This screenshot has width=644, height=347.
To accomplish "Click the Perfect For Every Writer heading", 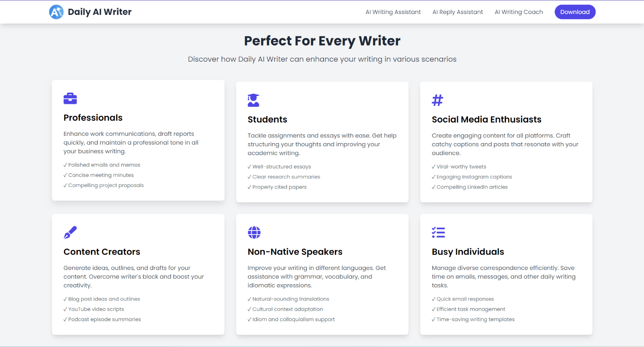I will [x=322, y=41].
